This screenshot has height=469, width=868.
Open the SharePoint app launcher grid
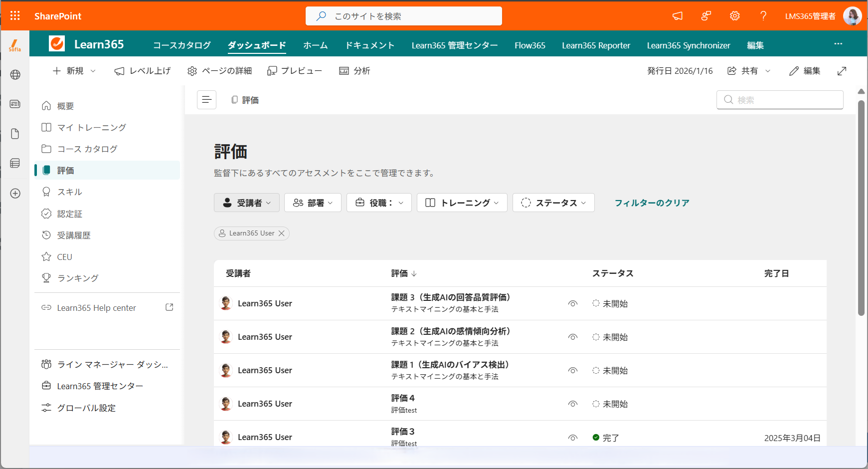tap(15, 16)
